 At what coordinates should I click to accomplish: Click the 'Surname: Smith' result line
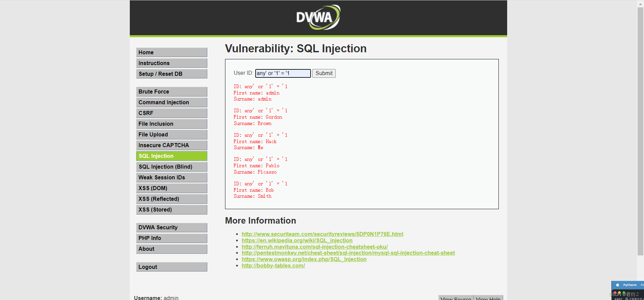253,196
